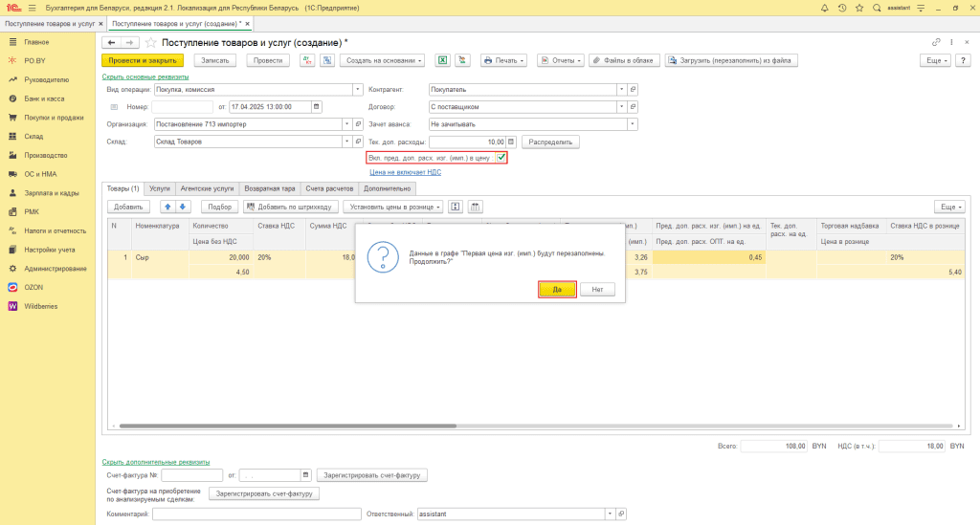Viewport: 980px width, 525px height.
Task: Switch to Услуги tab
Action: click(x=160, y=188)
